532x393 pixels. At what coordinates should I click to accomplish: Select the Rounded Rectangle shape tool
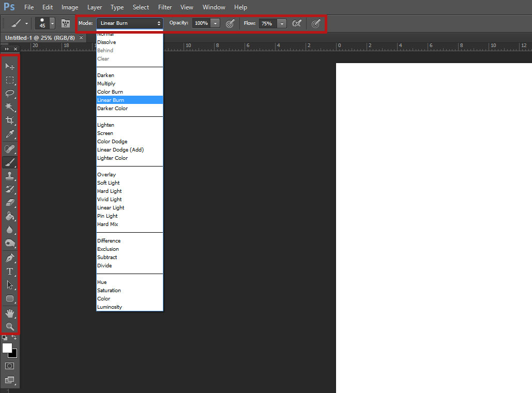(10, 299)
